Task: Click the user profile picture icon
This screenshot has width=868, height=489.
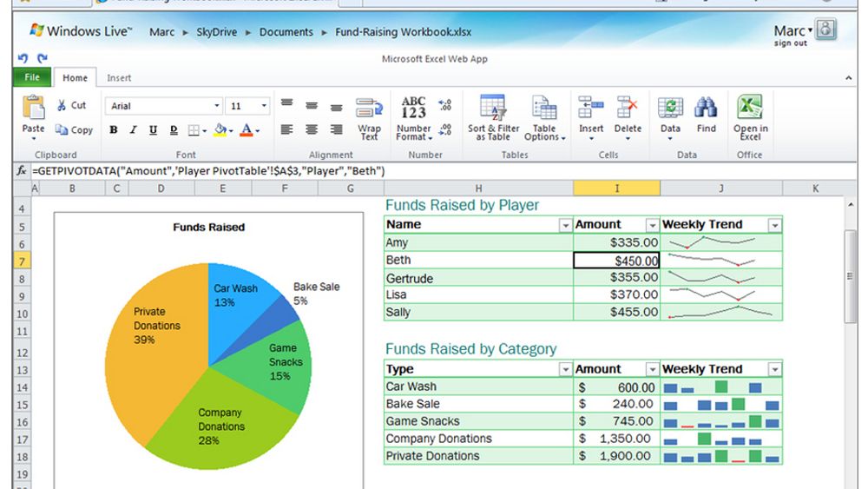Action: coord(825,30)
